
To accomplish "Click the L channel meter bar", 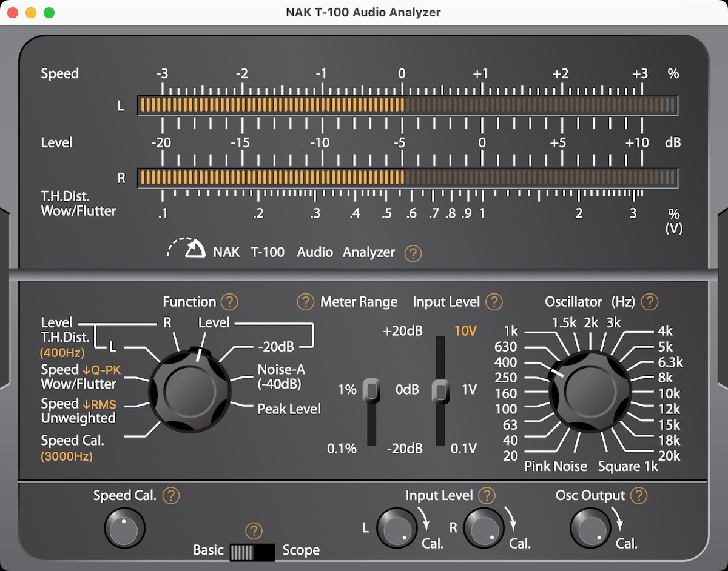I will click(407, 105).
